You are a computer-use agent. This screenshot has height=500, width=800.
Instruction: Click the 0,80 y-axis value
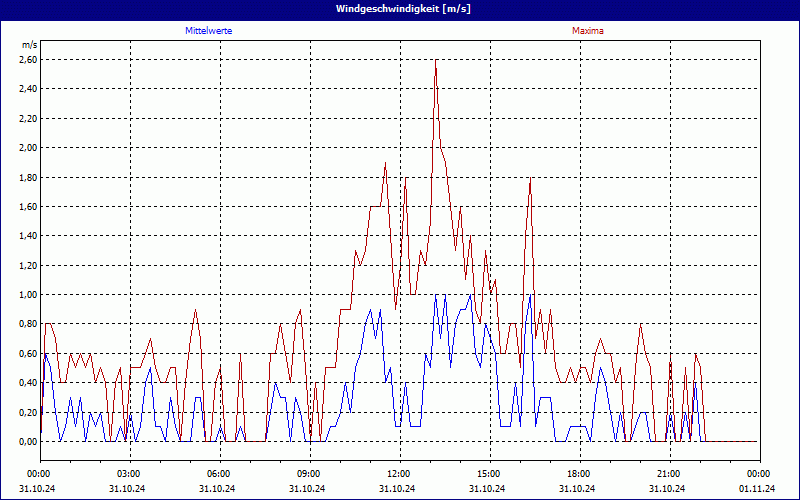(29, 323)
